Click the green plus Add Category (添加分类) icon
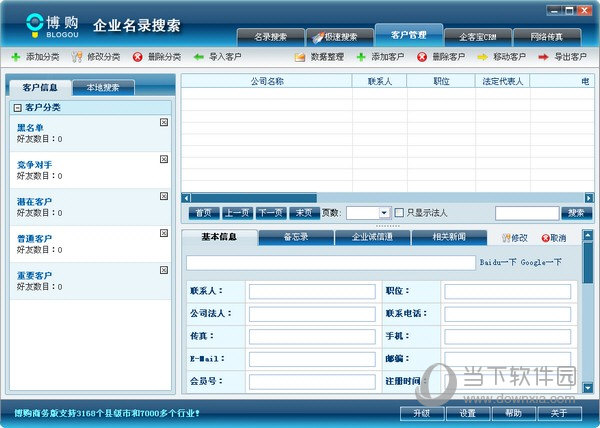The width and height of the screenshot is (600, 428). click(x=16, y=57)
